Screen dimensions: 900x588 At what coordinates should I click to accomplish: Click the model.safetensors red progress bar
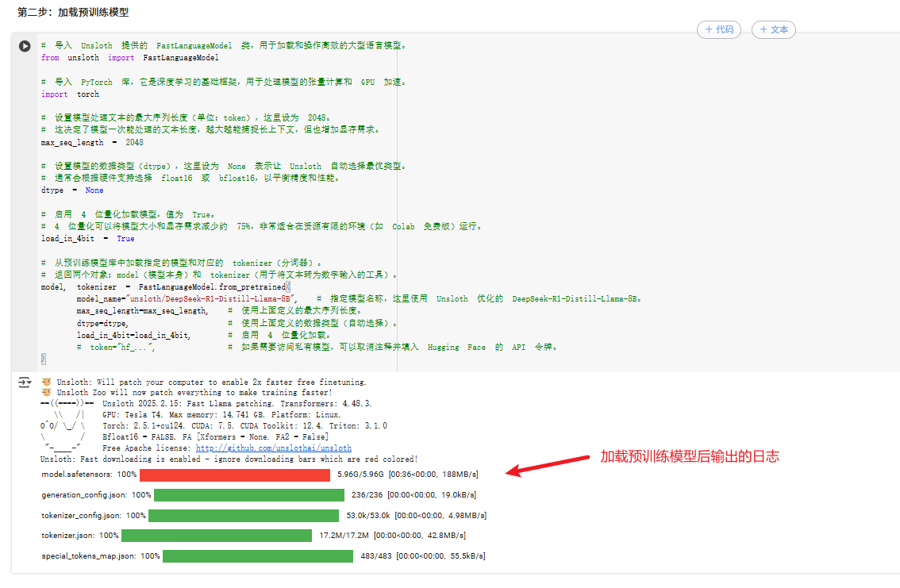tap(235, 475)
